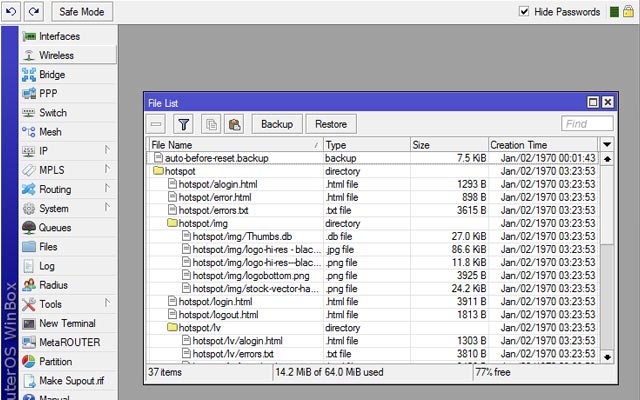Screen dimensions: 640x400
Task: Open New Terminal from sidebar
Action: [67, 323]
